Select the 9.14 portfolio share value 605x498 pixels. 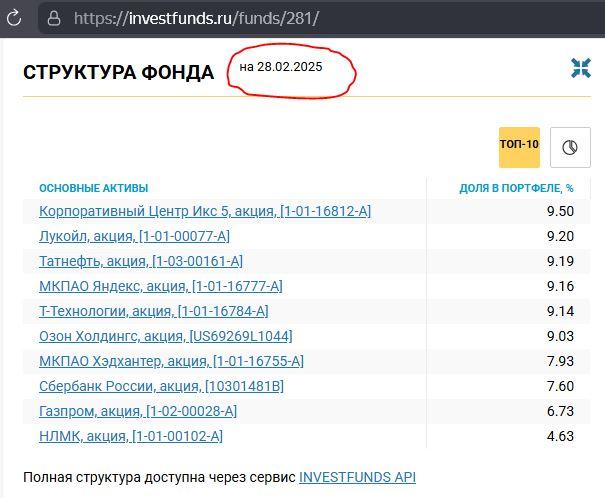[x=560, y=311]
